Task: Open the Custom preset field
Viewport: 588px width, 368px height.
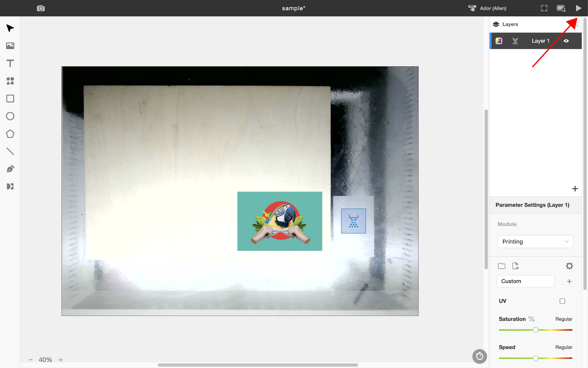Action: (525, 281)
